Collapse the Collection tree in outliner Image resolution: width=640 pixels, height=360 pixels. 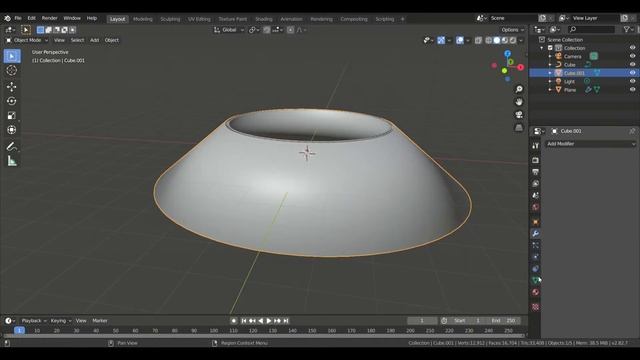(x=542, y=48)
